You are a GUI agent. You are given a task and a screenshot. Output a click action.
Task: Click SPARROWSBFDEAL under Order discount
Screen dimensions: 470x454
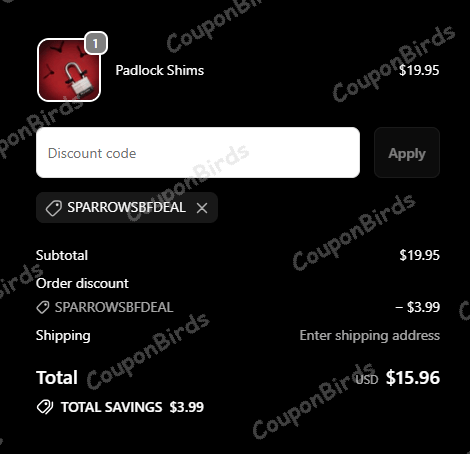click(114, 307)
